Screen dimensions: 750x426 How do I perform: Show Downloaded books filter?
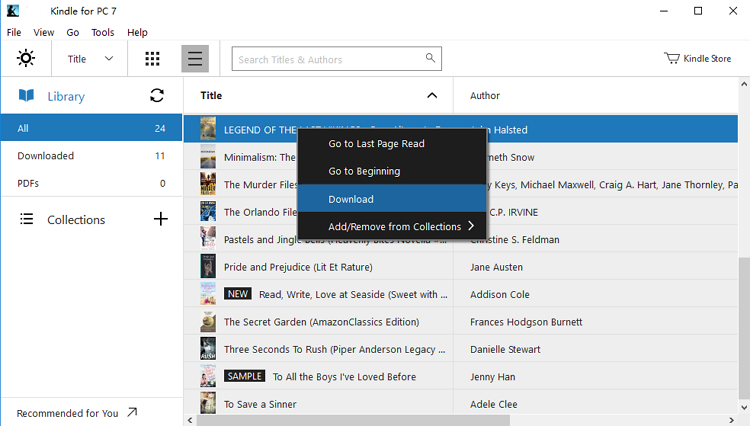(x=91, y=156)
